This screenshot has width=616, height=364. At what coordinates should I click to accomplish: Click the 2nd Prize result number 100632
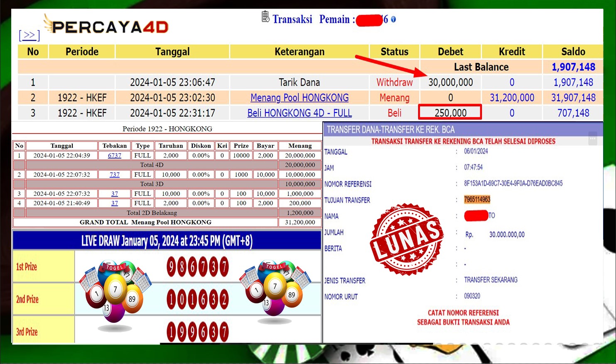[x=198, y=299]
